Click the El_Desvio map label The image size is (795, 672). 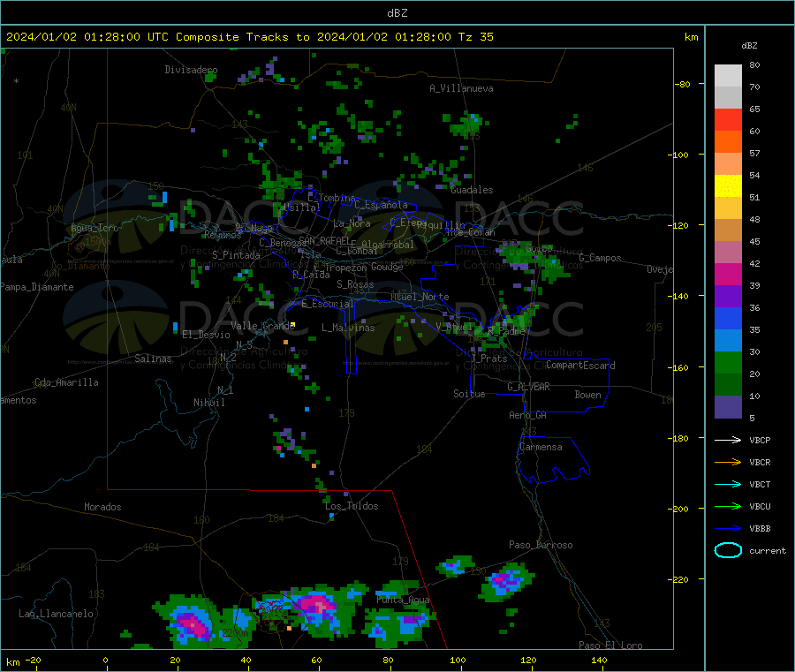(206, 335)
